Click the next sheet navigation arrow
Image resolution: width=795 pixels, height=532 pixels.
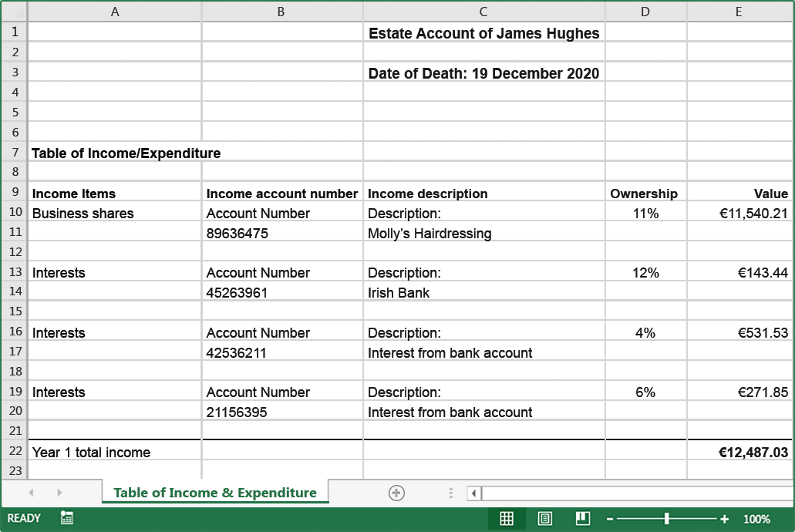pos(60,492)
